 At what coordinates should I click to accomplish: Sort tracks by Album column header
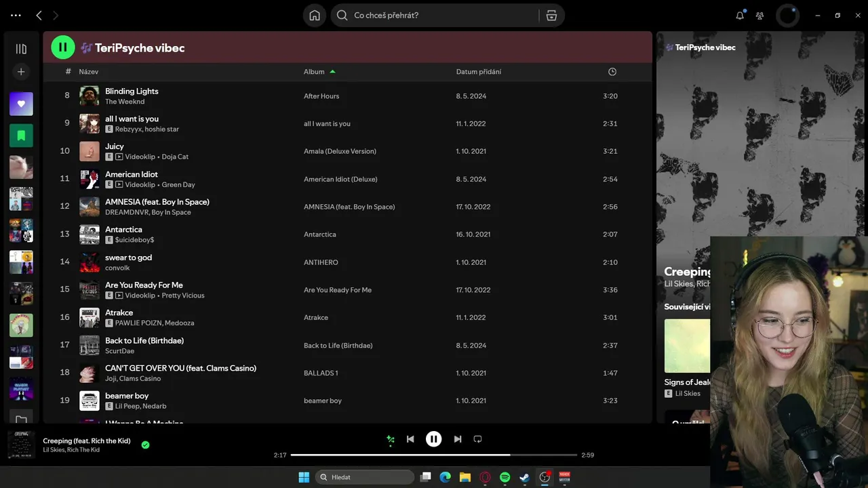pos(314,72)
